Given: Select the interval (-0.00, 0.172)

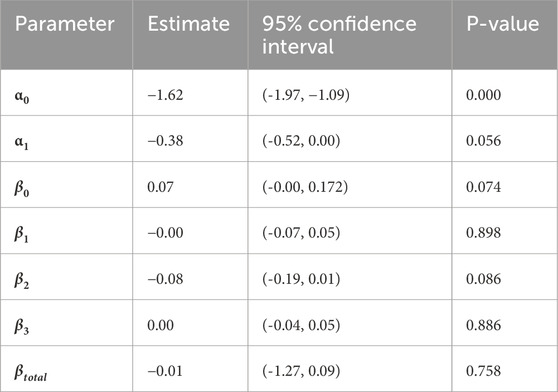Looking at the screenshot, I should click(305, 187).
